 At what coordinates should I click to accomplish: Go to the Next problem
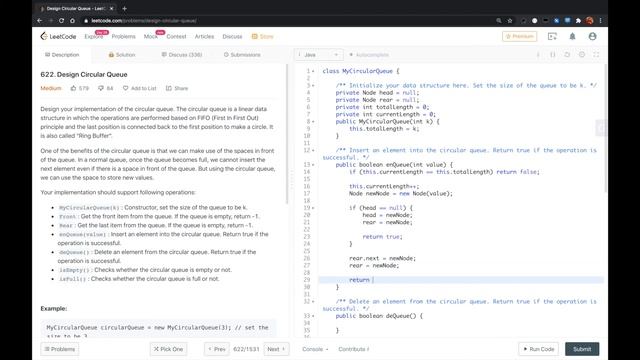point(276,349)
